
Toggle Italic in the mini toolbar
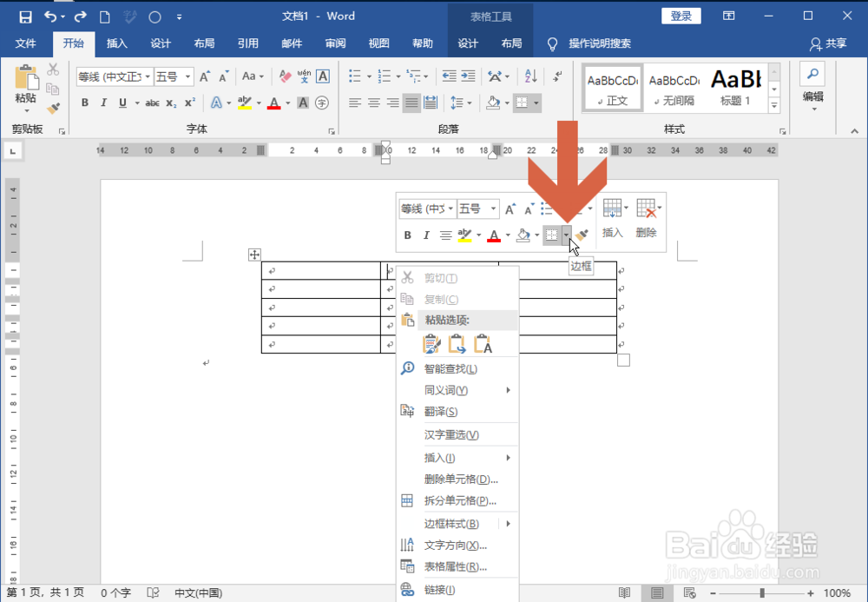[426, 235]
